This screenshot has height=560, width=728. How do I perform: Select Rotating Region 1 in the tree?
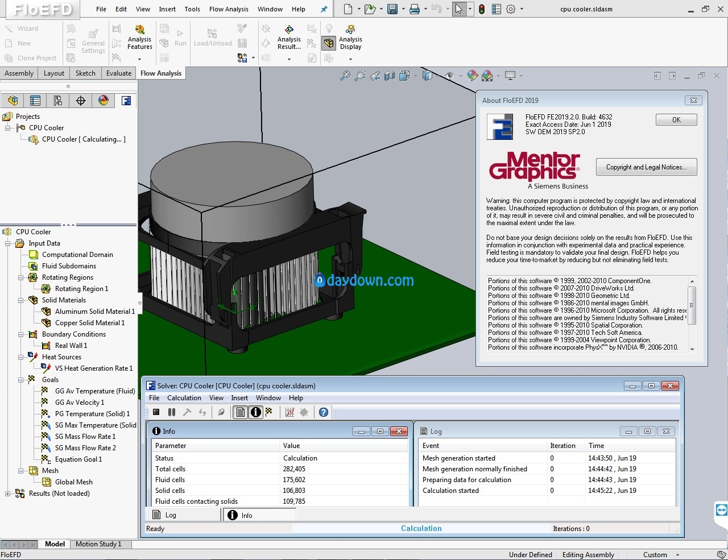pos(81,289)
